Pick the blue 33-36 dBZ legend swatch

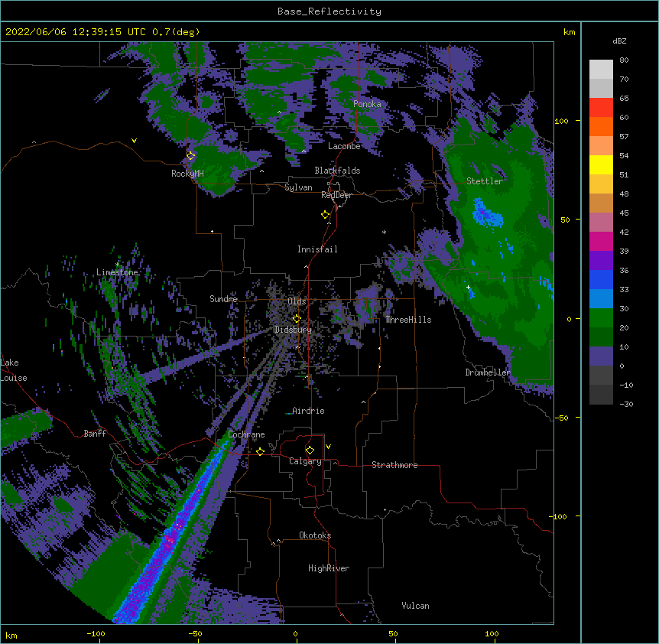601,279
